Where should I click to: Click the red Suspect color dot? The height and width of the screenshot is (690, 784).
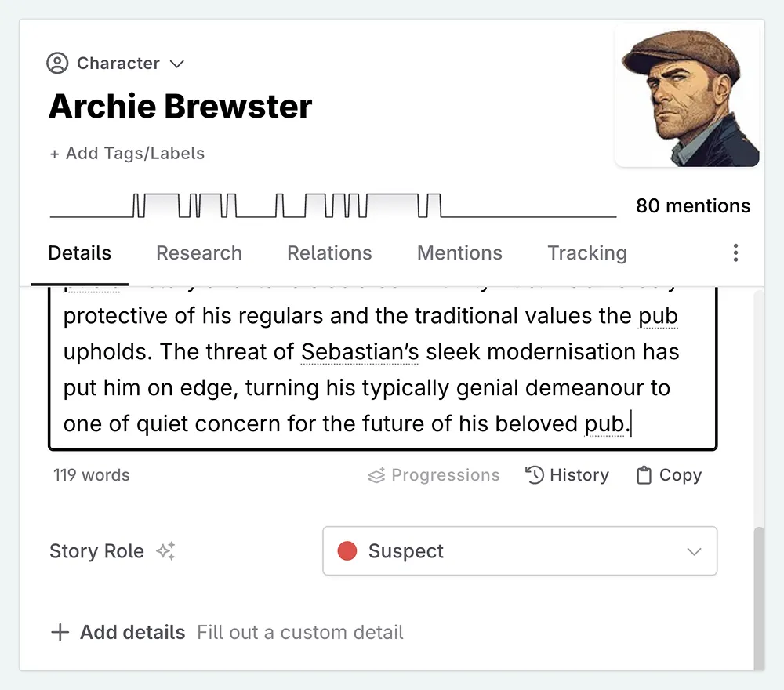pos(347,551)
